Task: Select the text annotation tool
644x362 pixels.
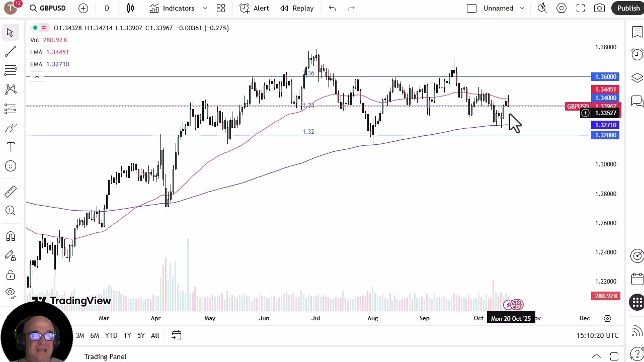Action: pyautogui.click(x=10, y=147)
